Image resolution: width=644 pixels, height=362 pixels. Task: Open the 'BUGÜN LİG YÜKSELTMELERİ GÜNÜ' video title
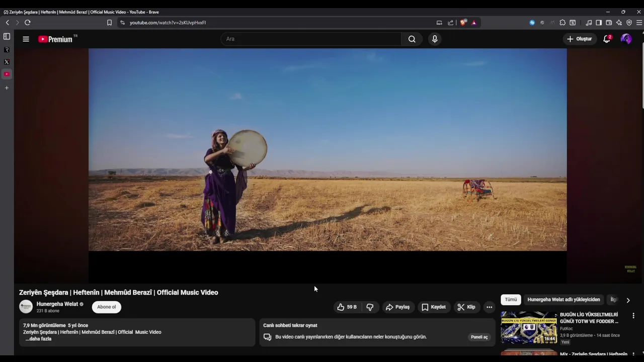pyautogui.click(x=589, y=318)
